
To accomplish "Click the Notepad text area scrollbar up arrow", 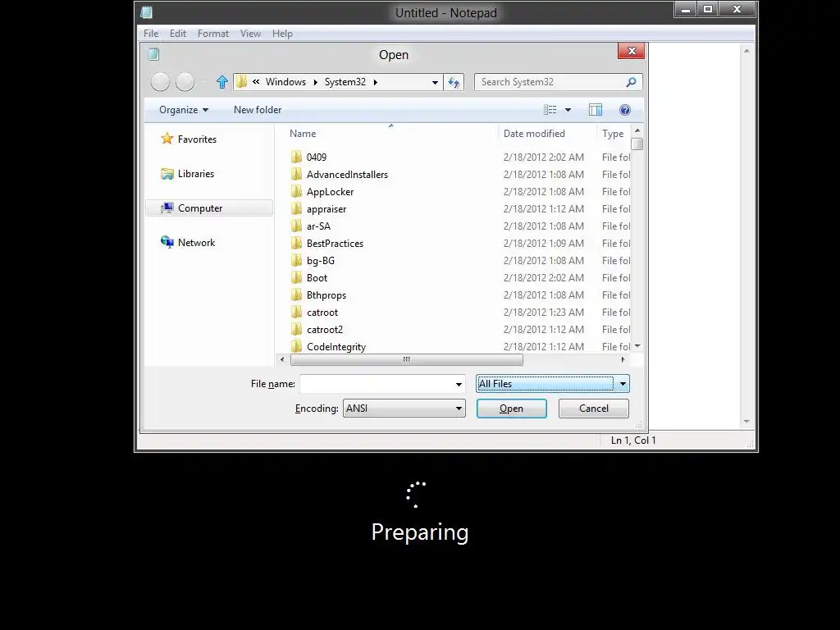I will 746,51.
